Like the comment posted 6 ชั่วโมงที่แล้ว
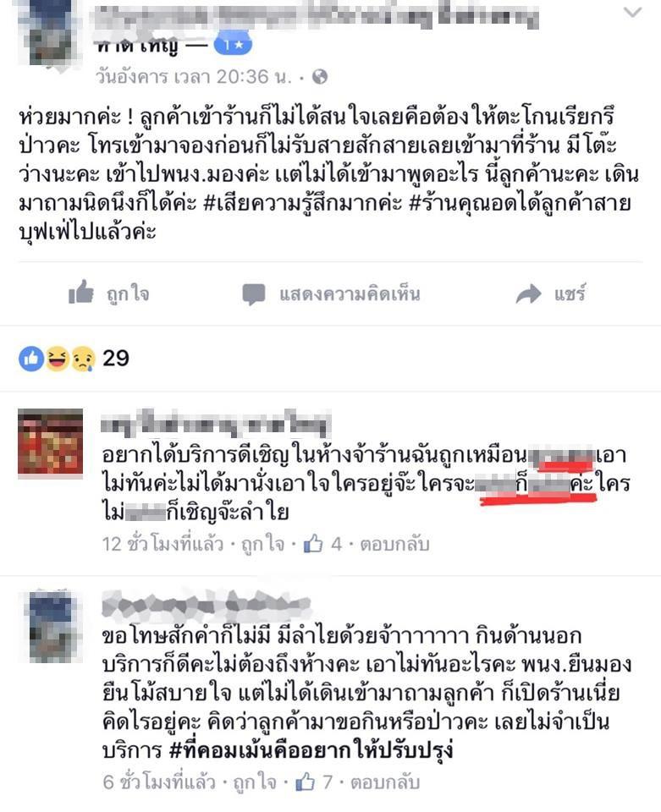The image size is (661, 812). tap(255, 782)
